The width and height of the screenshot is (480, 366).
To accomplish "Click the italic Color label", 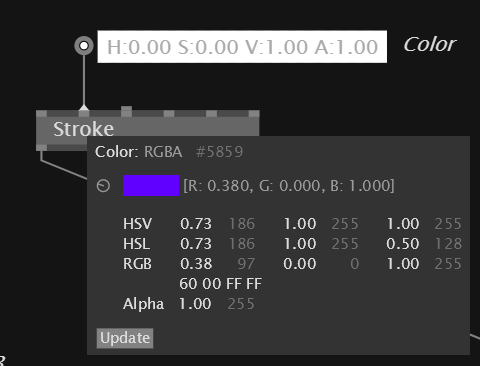I will pos(429,44).
